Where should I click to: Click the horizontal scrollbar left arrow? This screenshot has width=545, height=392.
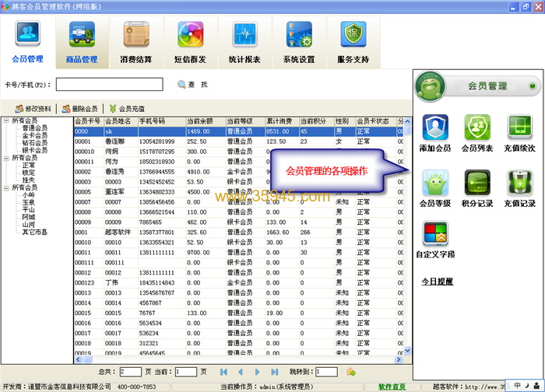pyautogui.click(x=78, y=359)
